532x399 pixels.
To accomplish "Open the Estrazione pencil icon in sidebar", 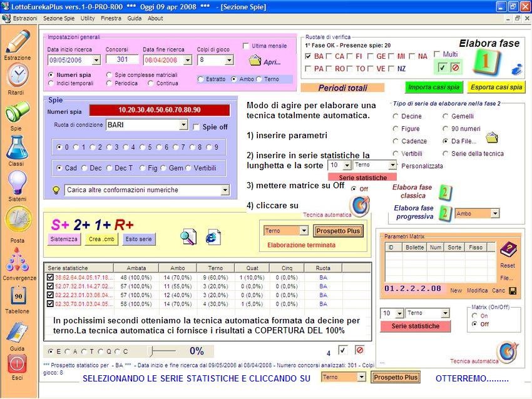I will point(18,41).
